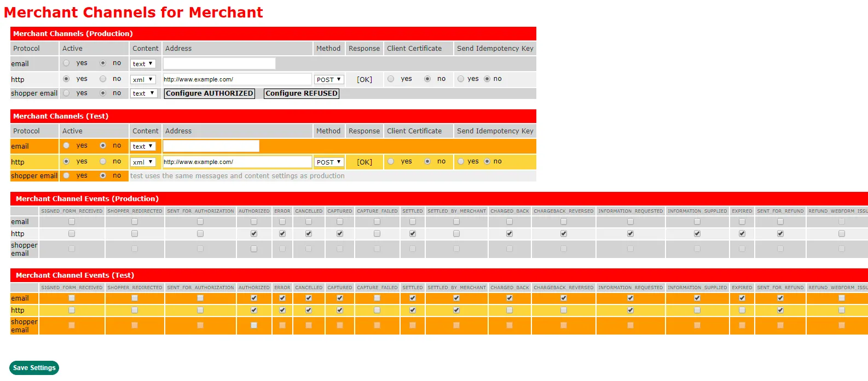Open Configure AUTHORIZED for shopper email

pos(210,93)
